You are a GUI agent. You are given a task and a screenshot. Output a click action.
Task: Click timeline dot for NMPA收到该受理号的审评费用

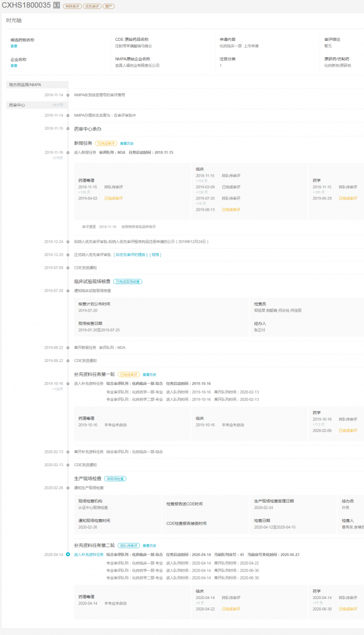(68, 95)
